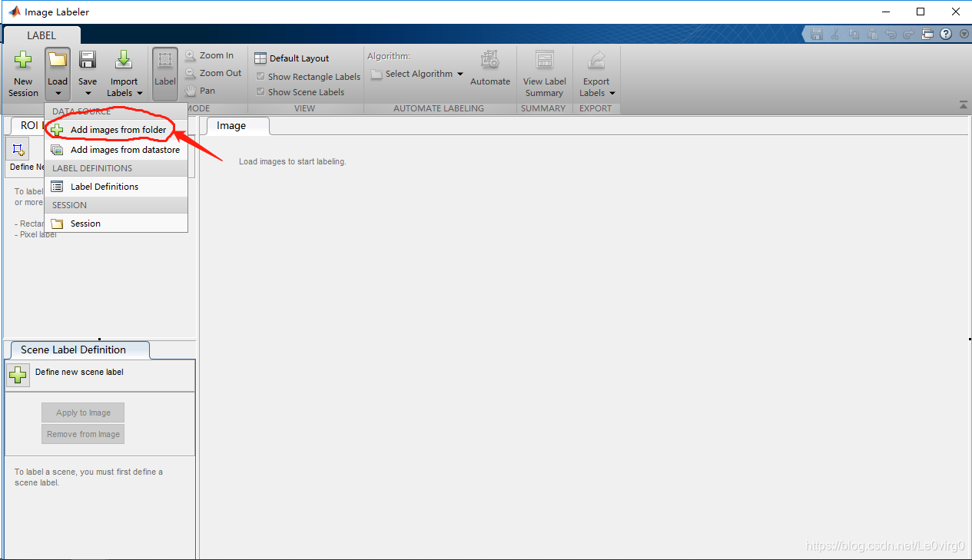Expand the Load dropdown arrow
This screenshot has height=560, width=972.
(x=58, y=93)
